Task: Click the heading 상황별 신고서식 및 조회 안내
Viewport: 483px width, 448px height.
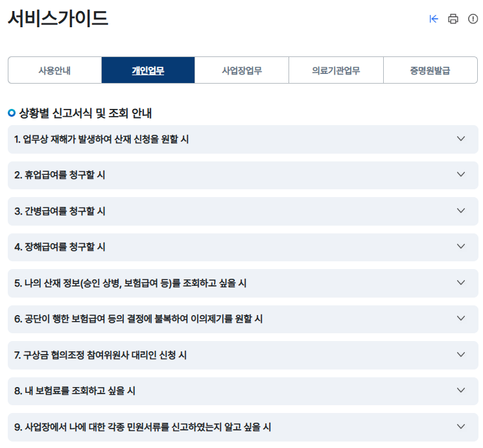Action: click(86, 113)
